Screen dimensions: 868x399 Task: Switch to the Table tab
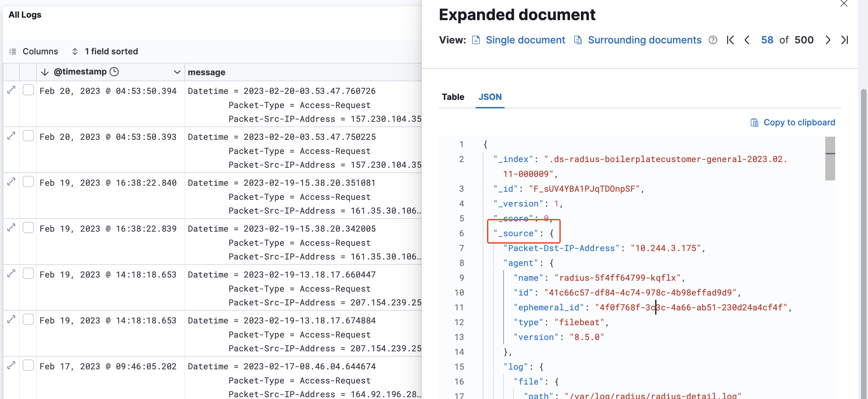pos(453,97)
